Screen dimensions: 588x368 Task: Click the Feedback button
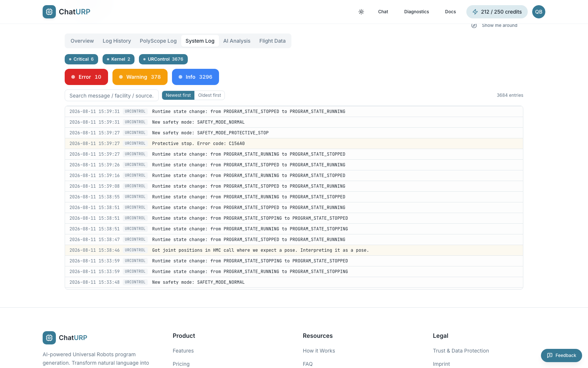(x=562, y=355)
